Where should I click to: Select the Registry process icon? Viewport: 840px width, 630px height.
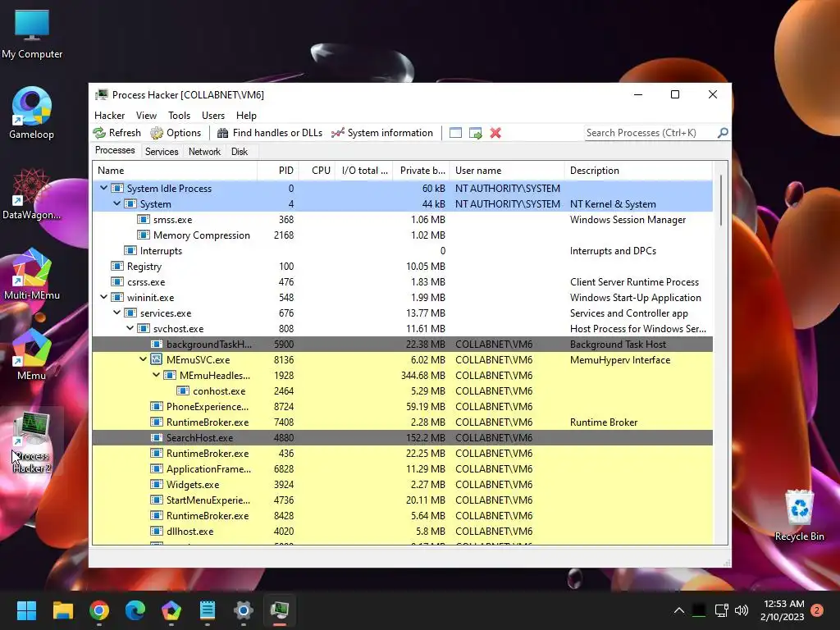(x=116, y=266)
